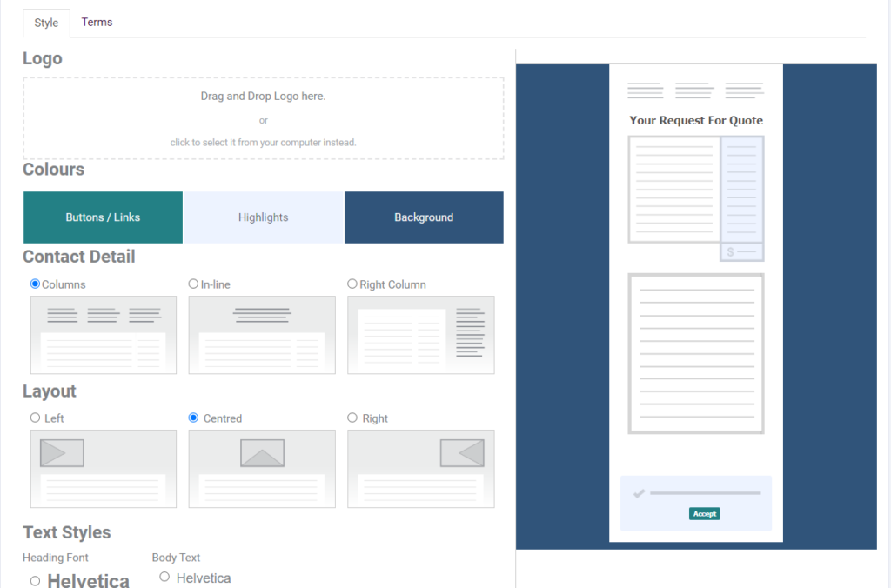Click the In-line contact detail preview image

point(262,335)
